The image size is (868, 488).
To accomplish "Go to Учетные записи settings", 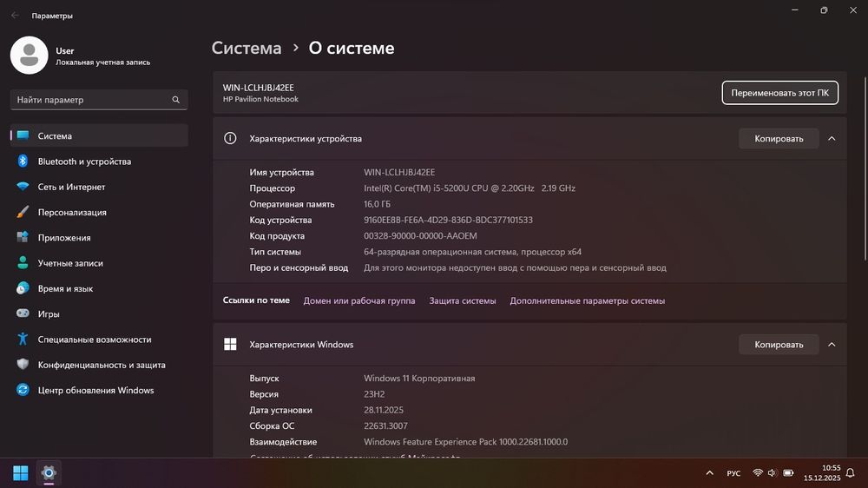I will point(99,263).
